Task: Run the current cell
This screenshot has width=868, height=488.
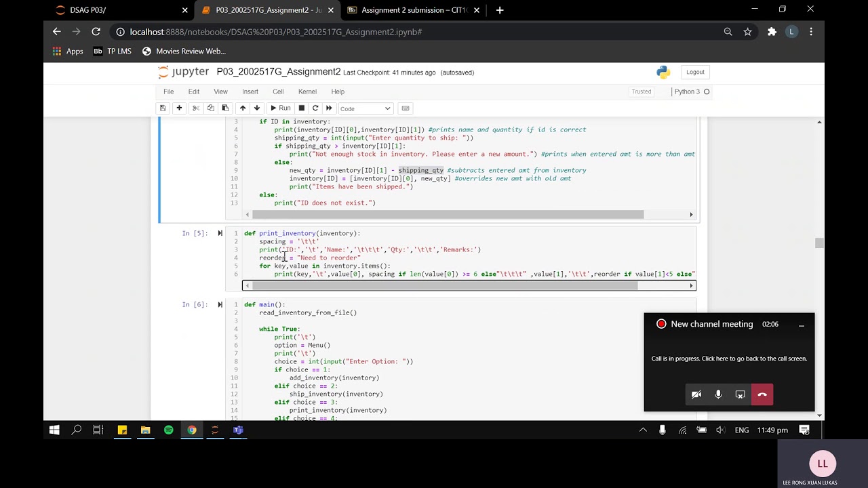Action: (x=280, y=108)
